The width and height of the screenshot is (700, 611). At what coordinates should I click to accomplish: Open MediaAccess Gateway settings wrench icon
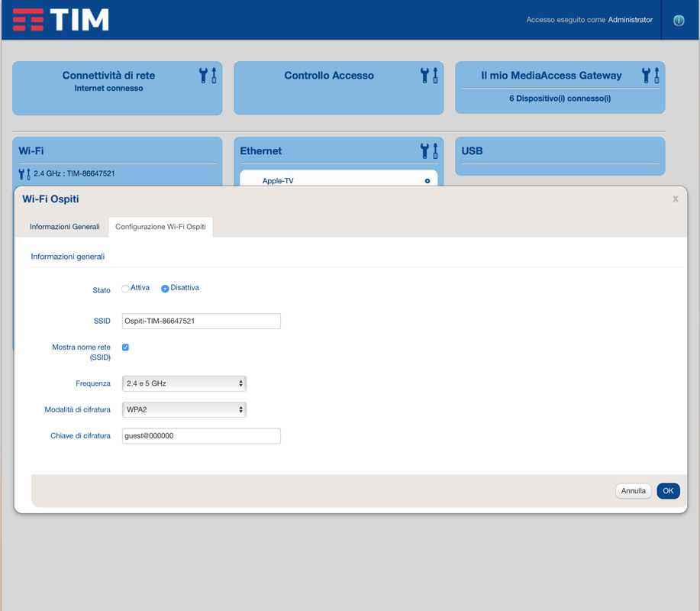tap(651, 76)
